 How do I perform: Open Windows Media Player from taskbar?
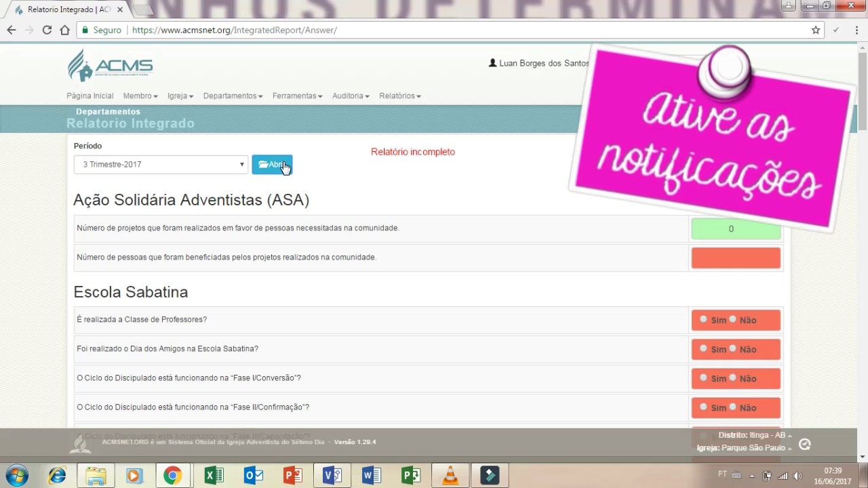tap(134, 476)
